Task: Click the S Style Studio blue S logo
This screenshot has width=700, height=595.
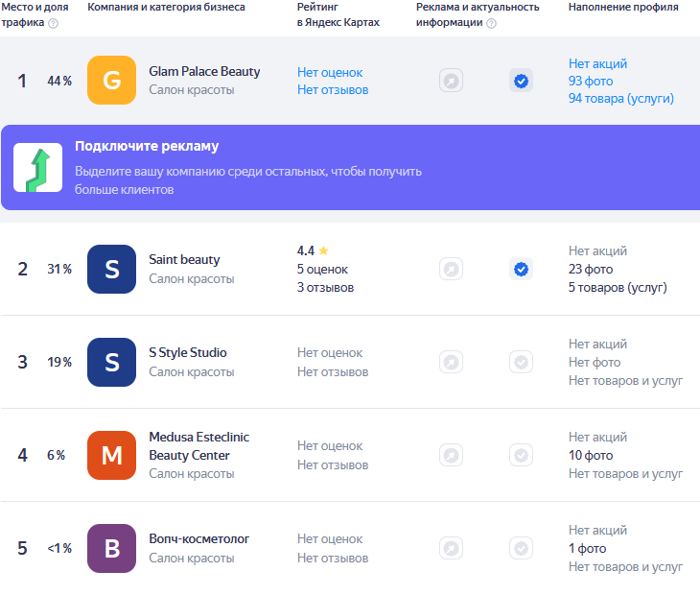Action: coord(111,362)
